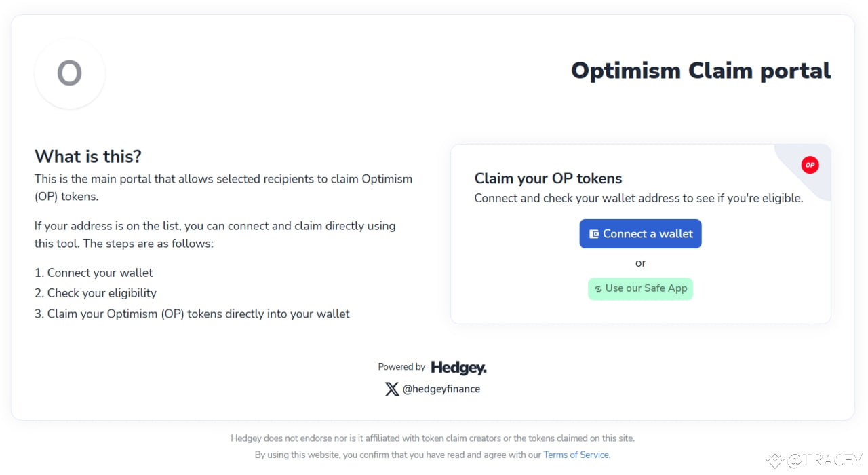Click the Hedgey disclaimer text at page bottom
Screen dimensions: 868x475
point(433,438)
